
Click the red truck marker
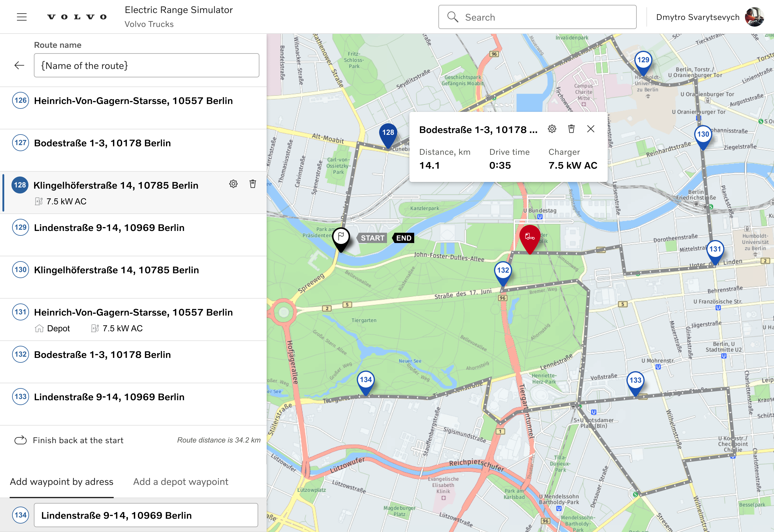tap(530, 239)
